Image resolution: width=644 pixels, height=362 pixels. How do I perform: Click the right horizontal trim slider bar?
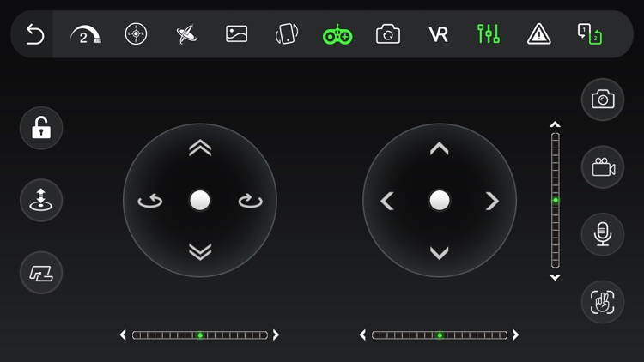440,335
